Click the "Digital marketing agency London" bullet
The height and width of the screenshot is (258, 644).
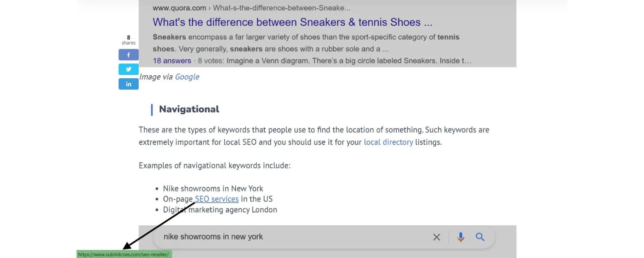pos(220,209)
